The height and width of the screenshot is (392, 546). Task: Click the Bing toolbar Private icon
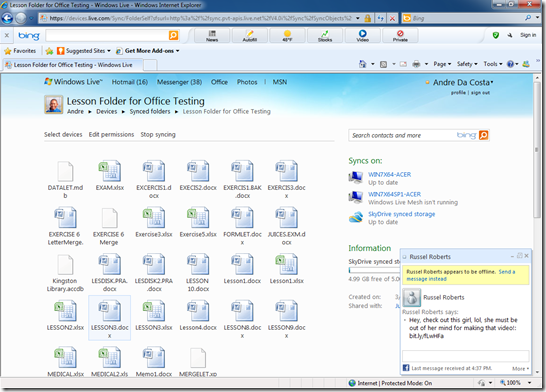tap(400, 36)
